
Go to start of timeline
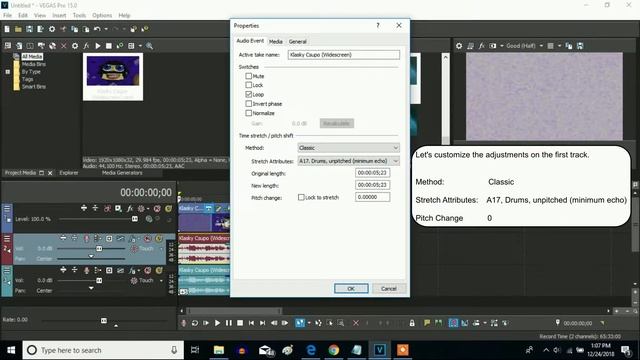pyautogui.click(x=251, y=323)
